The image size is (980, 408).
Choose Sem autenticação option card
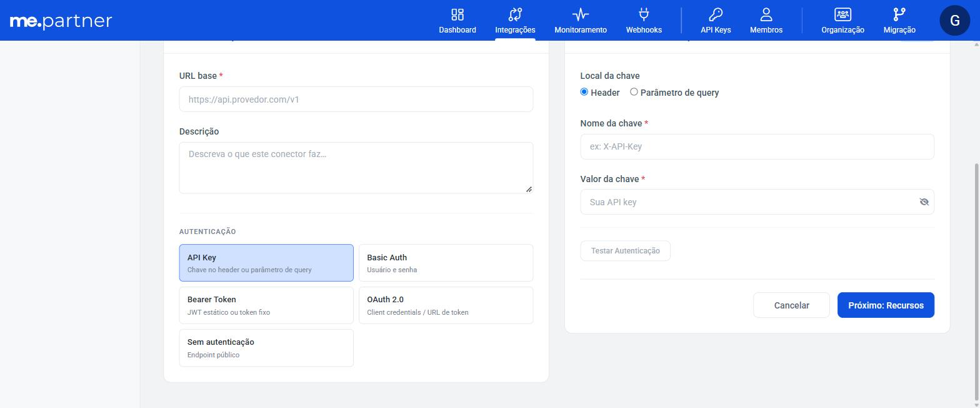[266, 348]
